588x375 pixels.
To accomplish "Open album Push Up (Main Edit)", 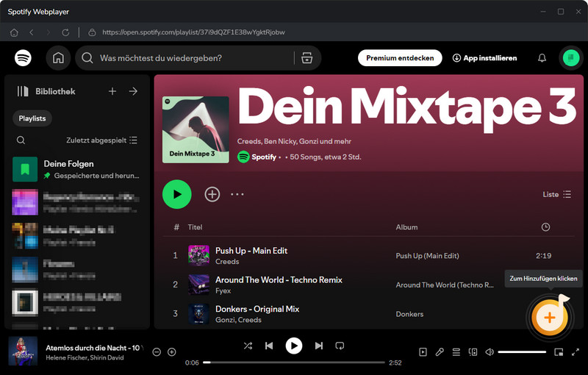I will pos(428,256).
